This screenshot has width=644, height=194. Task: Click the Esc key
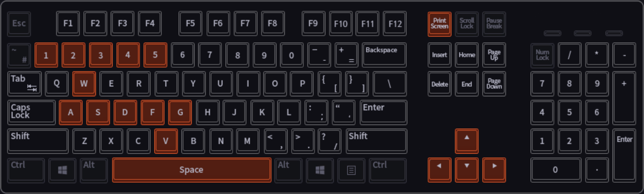19,24
